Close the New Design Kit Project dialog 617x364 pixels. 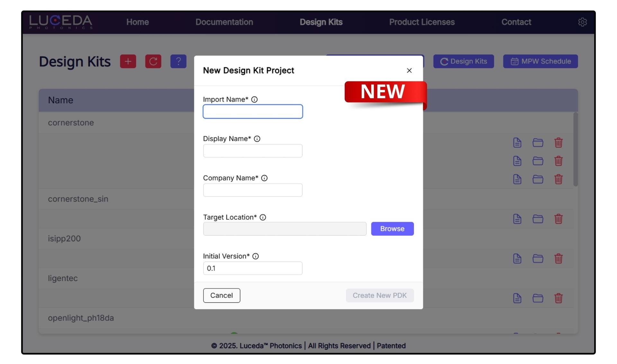pyautogui.click(x=409, y=71)
